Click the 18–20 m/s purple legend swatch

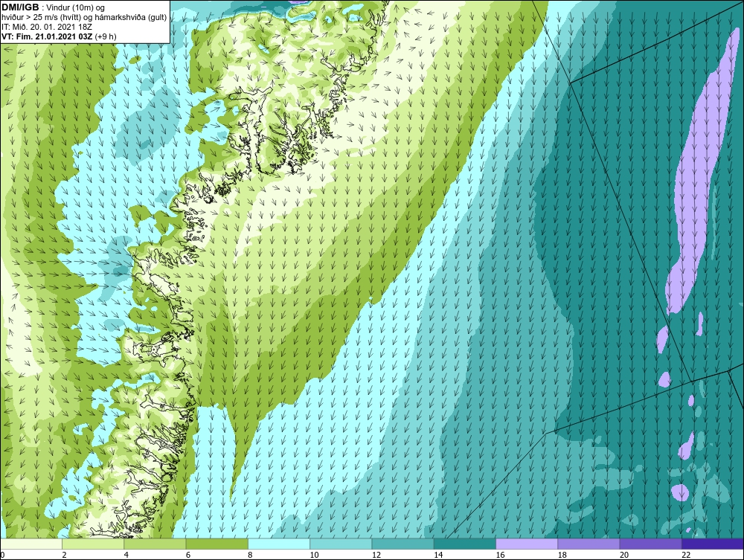pyautogui.click(x=589, y=544)
